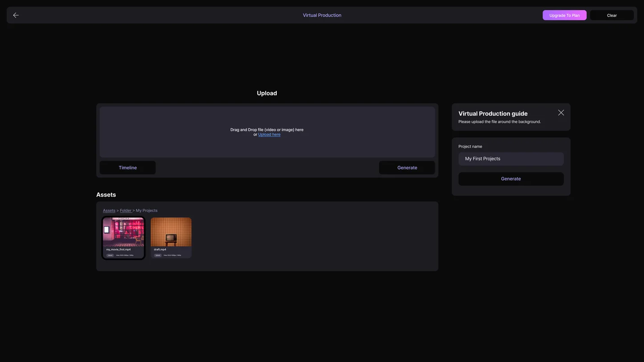
Task: Click the Assets section heading
Action: click(x=106, y=194)
